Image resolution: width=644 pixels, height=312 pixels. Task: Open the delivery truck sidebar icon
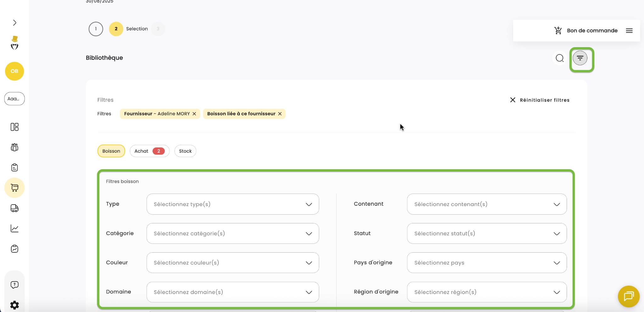[x=14, y=208]
